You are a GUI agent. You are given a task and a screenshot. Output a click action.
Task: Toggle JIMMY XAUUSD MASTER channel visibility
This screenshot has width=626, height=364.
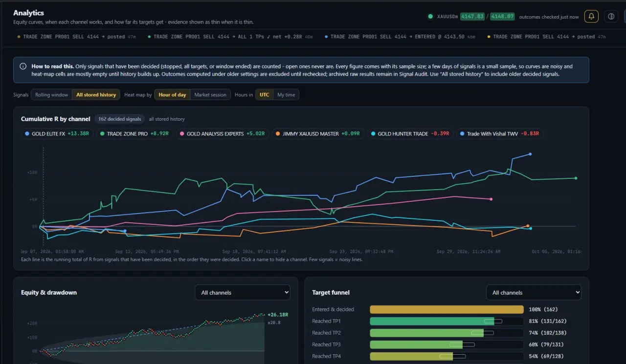317,133
